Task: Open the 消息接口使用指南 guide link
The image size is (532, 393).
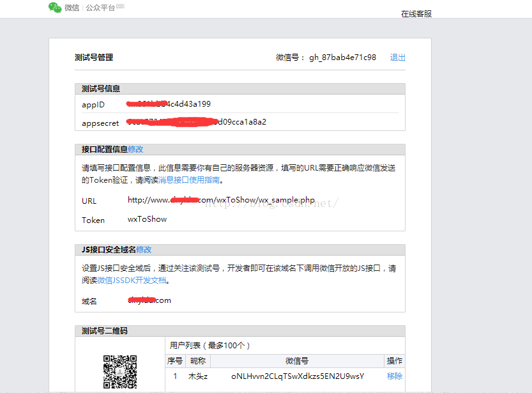Action: click(x=188, y=180)
